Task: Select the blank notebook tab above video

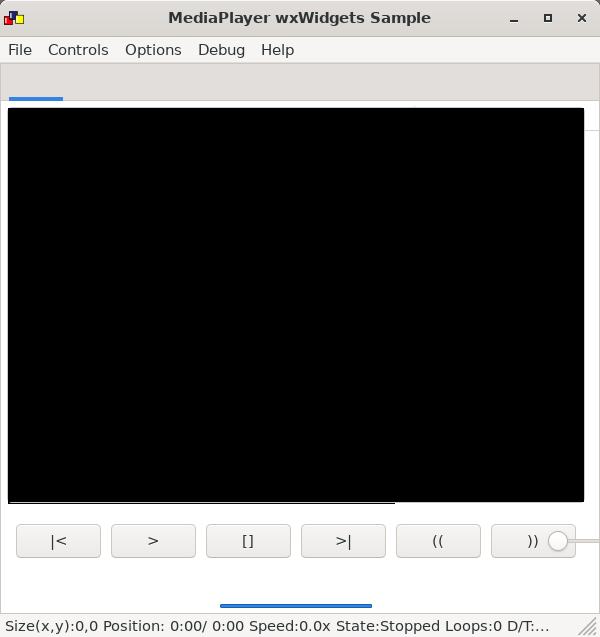Action: pos(36,84)
